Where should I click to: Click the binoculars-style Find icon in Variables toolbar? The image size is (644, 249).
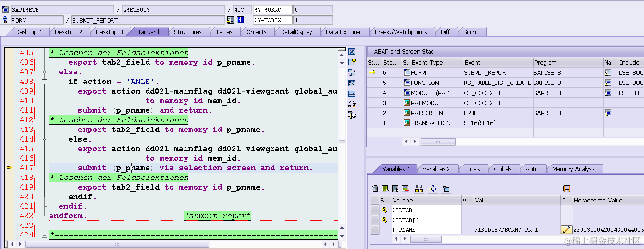pyautogui.click(x=419, y=189)
